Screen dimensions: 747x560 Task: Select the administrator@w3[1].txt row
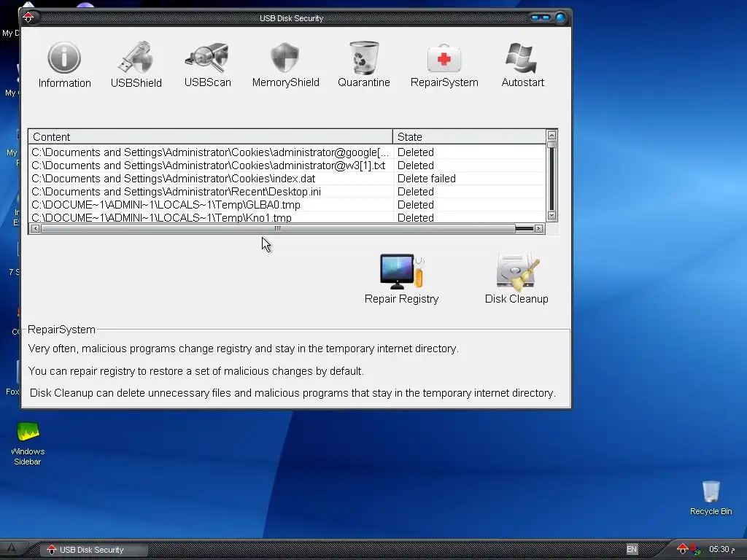[x=287, y=166]
